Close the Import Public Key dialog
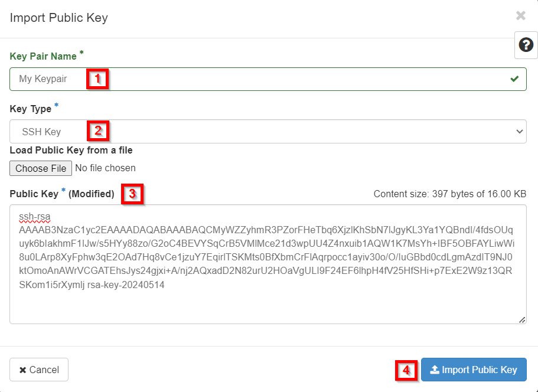The height and width of the screenshot is (392, 538). [520, 15]
